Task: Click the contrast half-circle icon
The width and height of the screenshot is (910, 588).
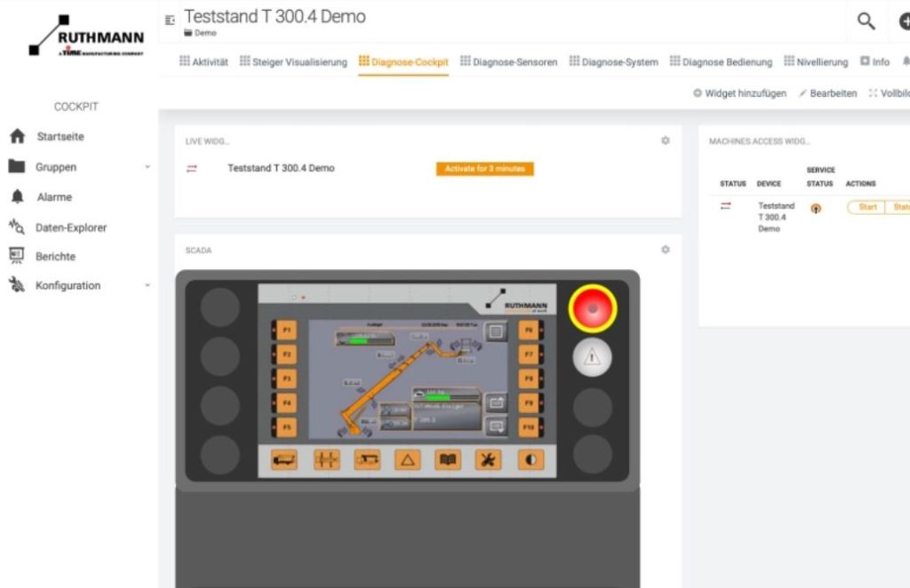Action: (x=531, y=459)
